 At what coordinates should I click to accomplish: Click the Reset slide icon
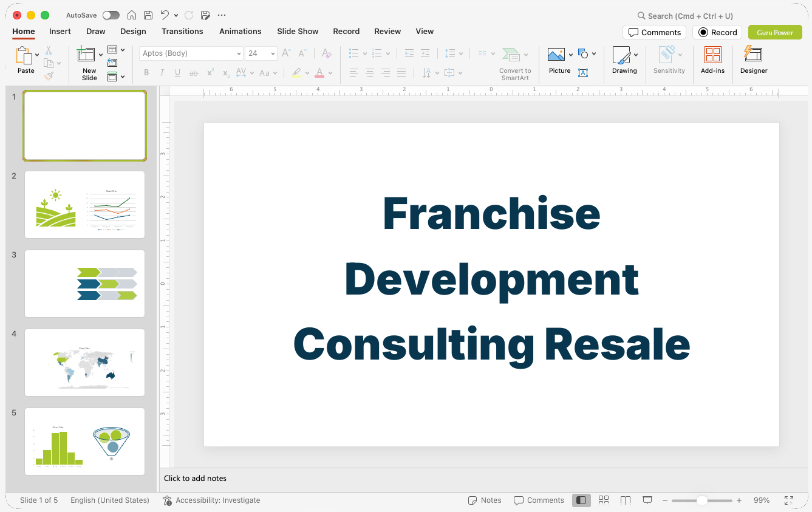point(112,63)
